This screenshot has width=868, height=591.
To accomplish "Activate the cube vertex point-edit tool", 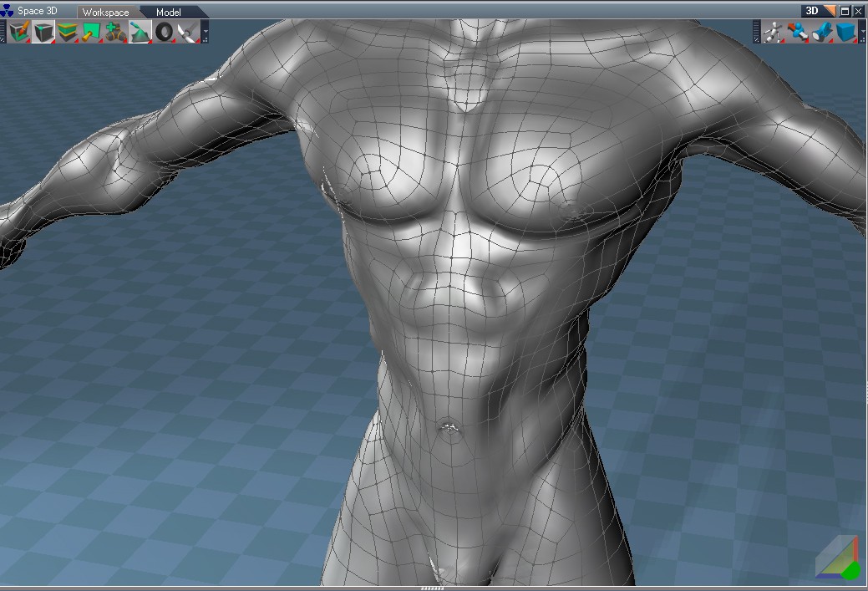I will click(x=43, y=32).
